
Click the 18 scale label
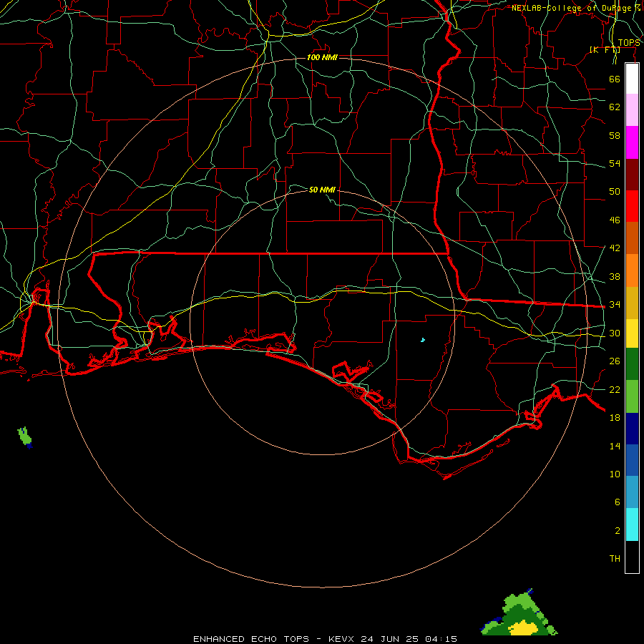pyautogui.click(x=615, y=418)
